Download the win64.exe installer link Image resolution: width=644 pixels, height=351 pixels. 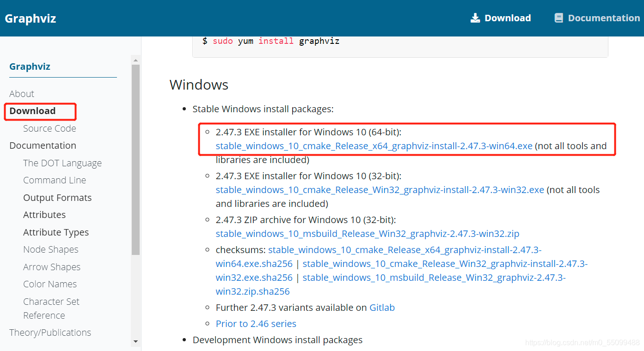tap(374, 146)
